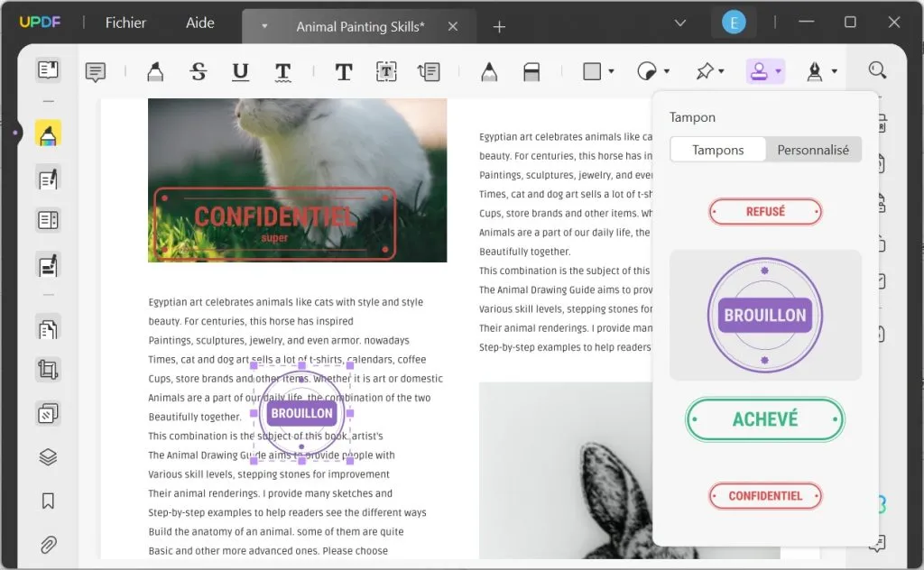924x570 pixels.
Task: Open the page layout view icon in sidebar
Action: tap(48, 220)
